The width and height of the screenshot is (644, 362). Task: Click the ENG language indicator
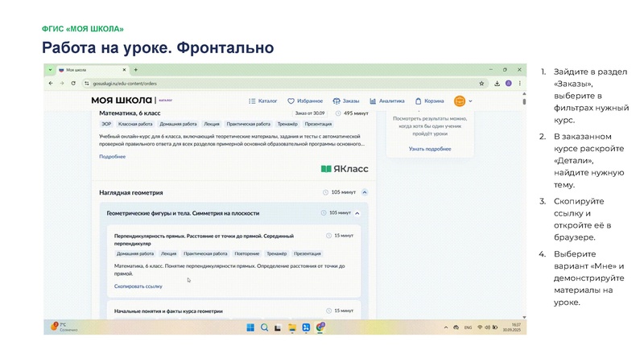tap(468, 327)
